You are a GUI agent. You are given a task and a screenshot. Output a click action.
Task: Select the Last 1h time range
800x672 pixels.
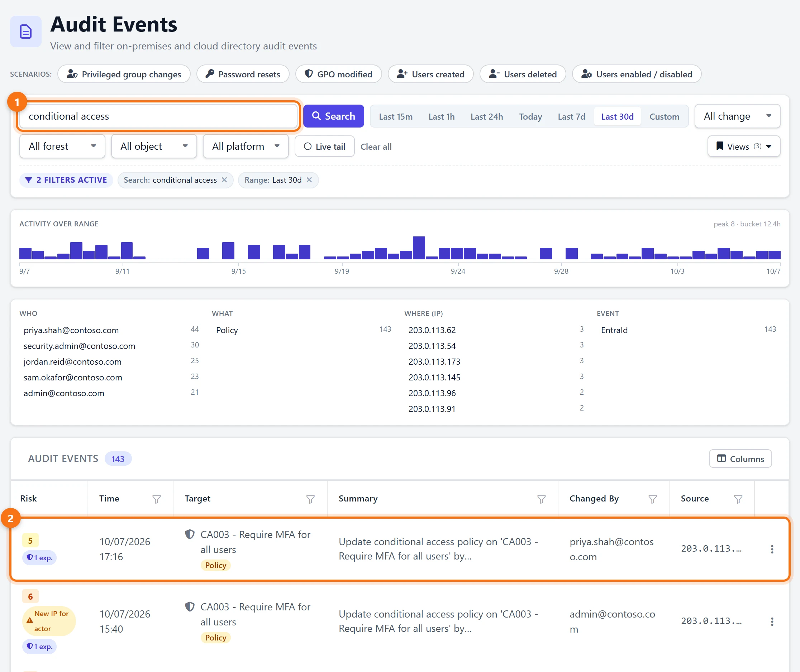coord(441,116)
